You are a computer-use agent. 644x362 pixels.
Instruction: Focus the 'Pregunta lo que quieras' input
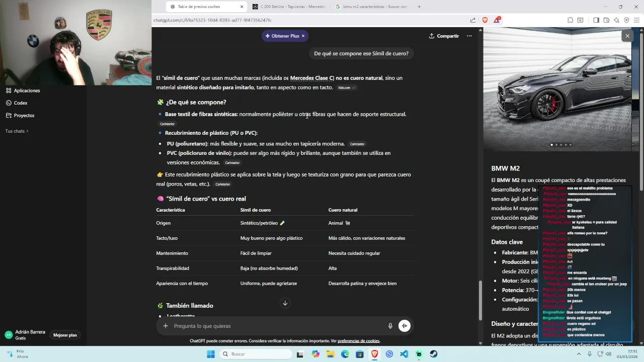(277, 326)
